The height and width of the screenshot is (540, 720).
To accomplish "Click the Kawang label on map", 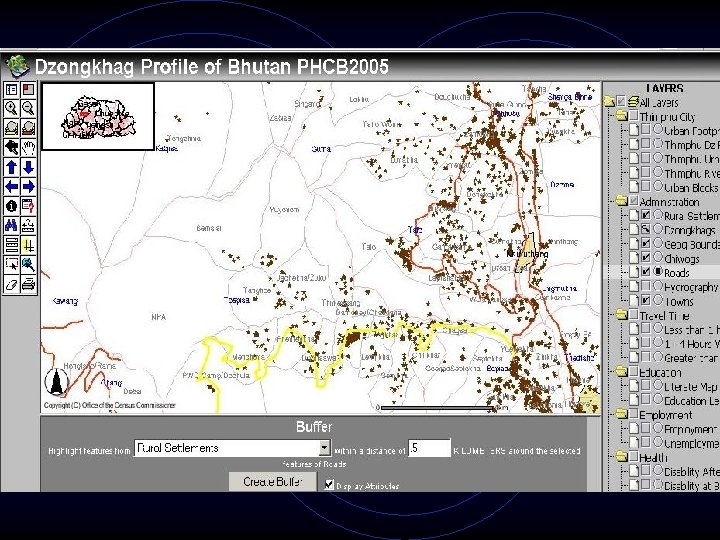I will point(65,301).
